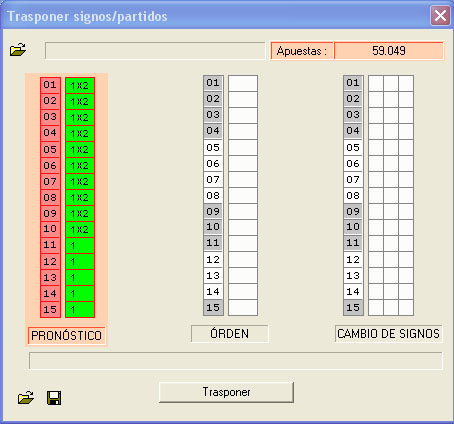This screenshot has width=454, height=424.
Task: Save with the floppy disk icon
Action: 54,398
